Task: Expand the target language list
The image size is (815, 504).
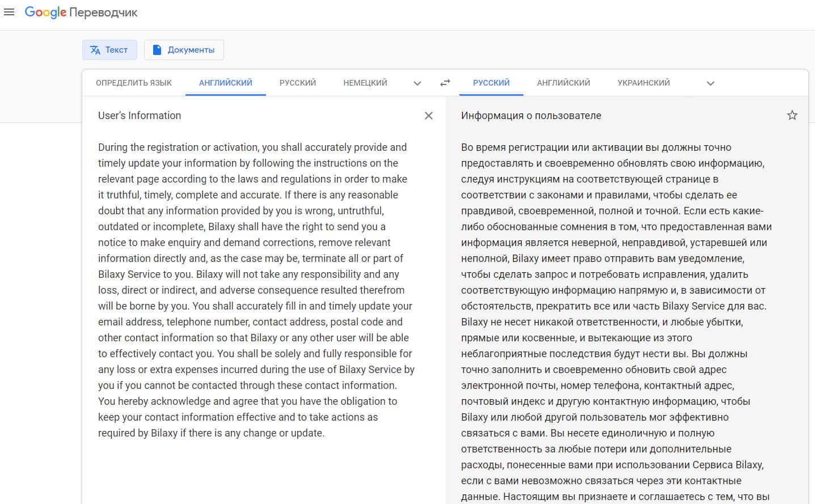Action: [x=711, y=83]
